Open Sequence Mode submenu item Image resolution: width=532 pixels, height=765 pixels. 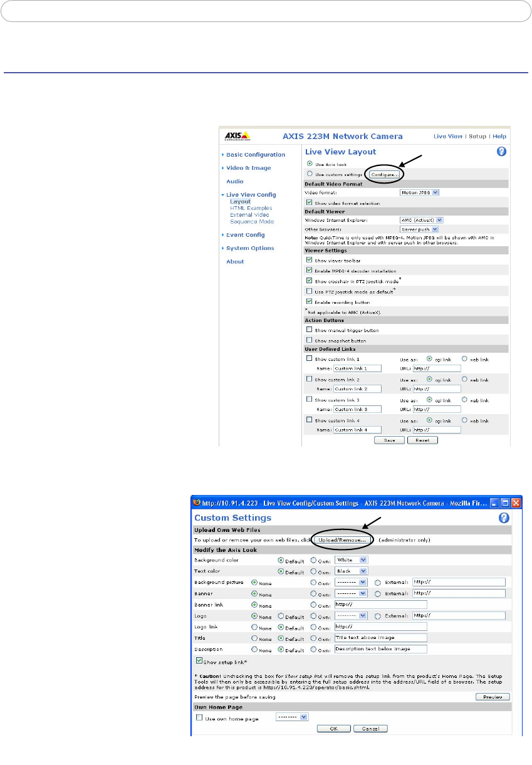[x=251, y=221]
